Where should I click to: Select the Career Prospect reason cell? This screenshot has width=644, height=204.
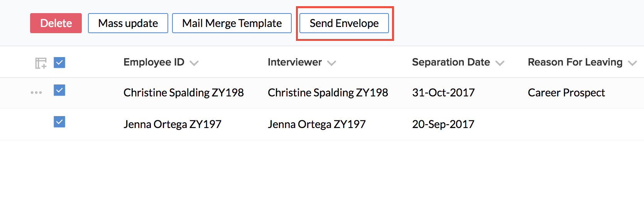tap(566, 93)
